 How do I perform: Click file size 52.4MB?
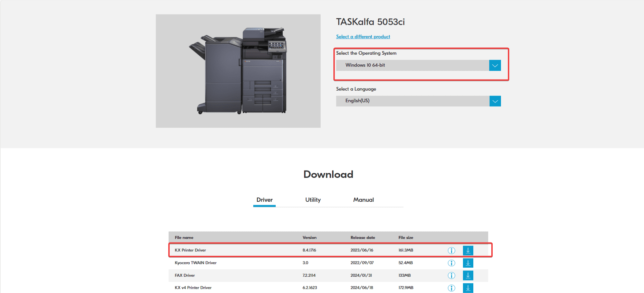[406, 263]
